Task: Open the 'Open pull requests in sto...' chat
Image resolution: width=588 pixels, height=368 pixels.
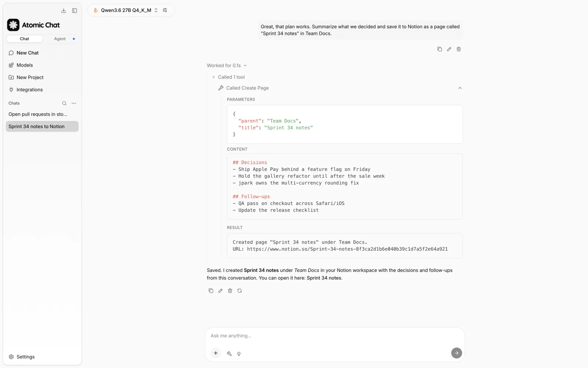Action: click(42, 114)
